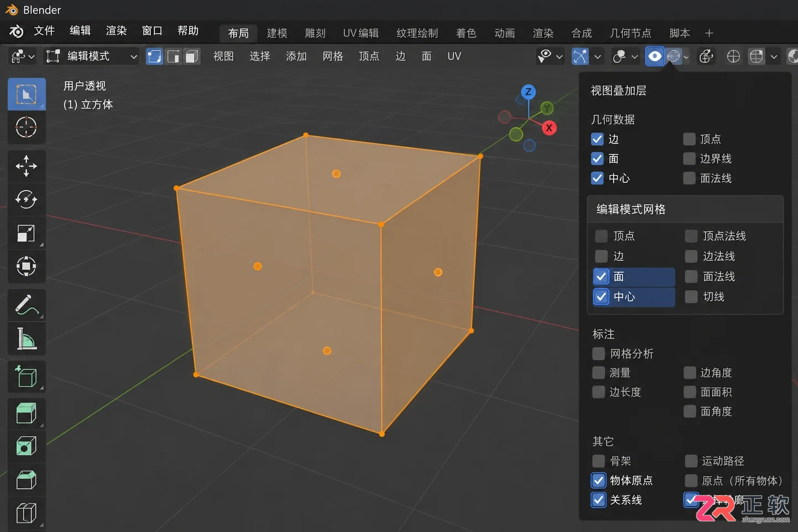Open the 编辑 menu
Image resolution: width=798 pixels, height=532 pixels.
(80, 31)
